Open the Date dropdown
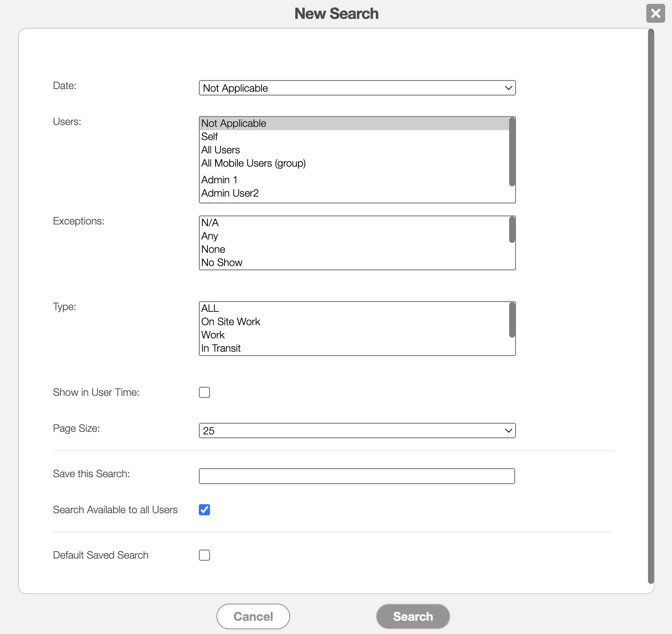The image size is (672, 634). 357,88
